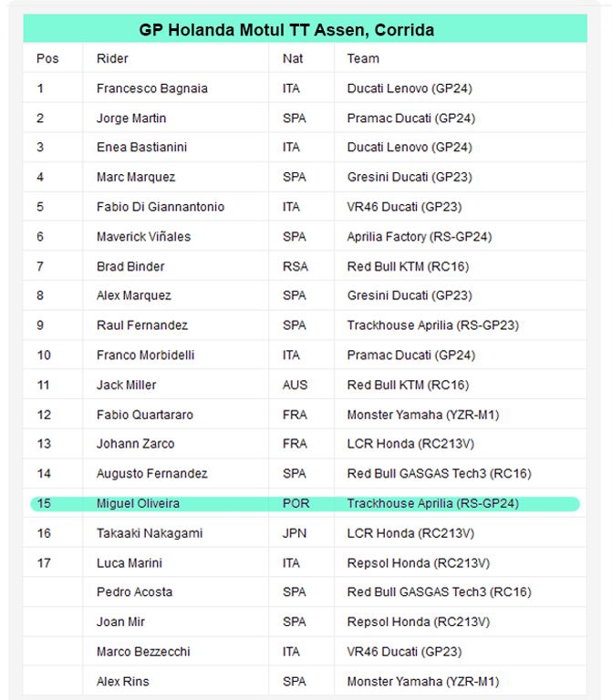This screenshot has height=700, width=612.
Task: Click Fabio Quartararo in position 12
Action: pyautogui.click(x=145, y=415)
